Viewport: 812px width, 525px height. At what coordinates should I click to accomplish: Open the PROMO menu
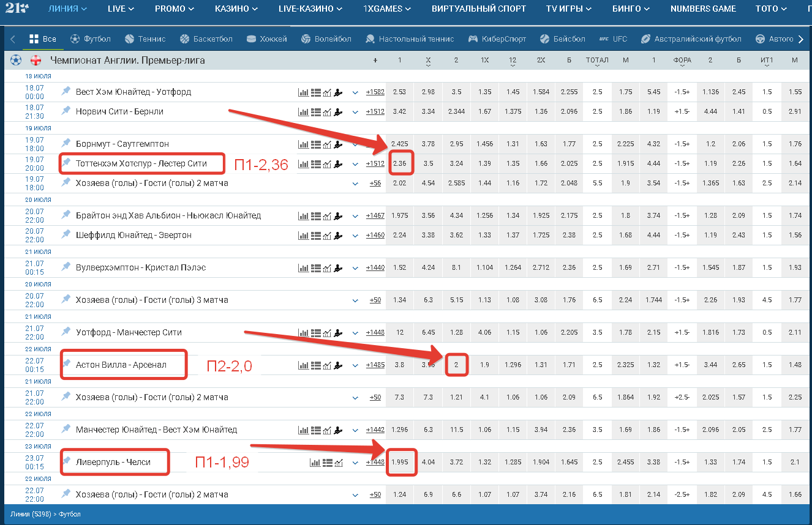pyautogui.click(x=175, y=9)
